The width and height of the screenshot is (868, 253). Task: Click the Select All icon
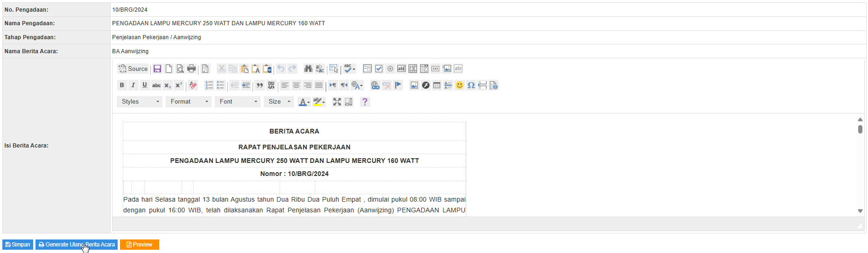click(x=333, y=69)
